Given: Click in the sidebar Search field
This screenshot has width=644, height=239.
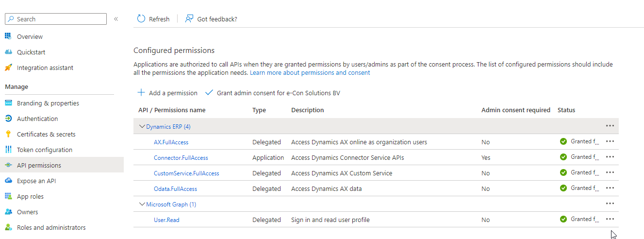Looking at the screenshot, I should (55, 19).
